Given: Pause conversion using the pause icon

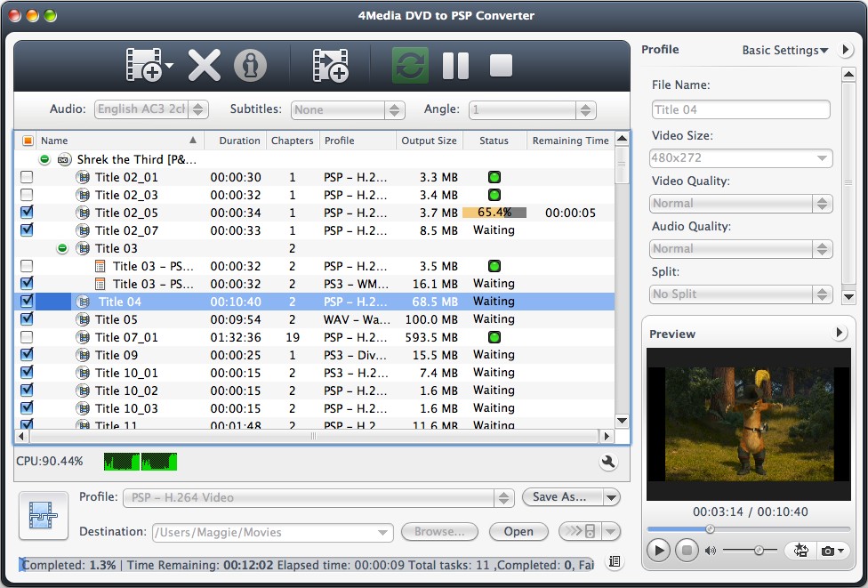Looking at the screenshot, I should [456, 63].
